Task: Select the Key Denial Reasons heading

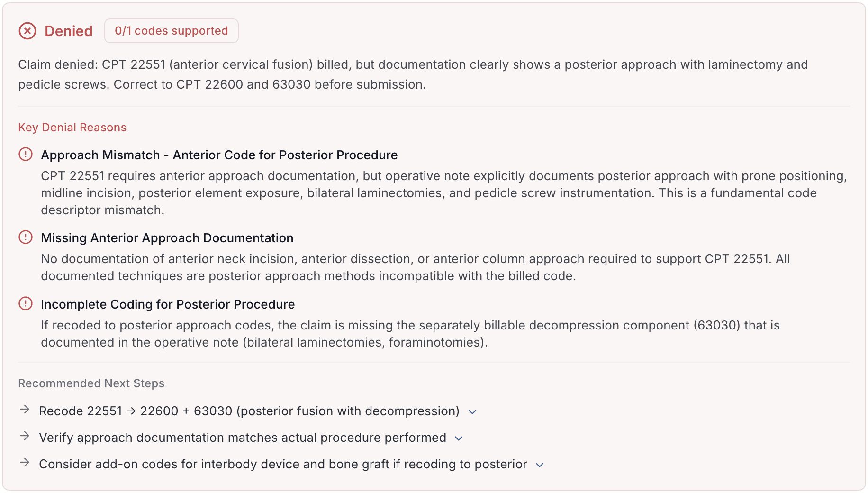Action: tap(72, 128)
